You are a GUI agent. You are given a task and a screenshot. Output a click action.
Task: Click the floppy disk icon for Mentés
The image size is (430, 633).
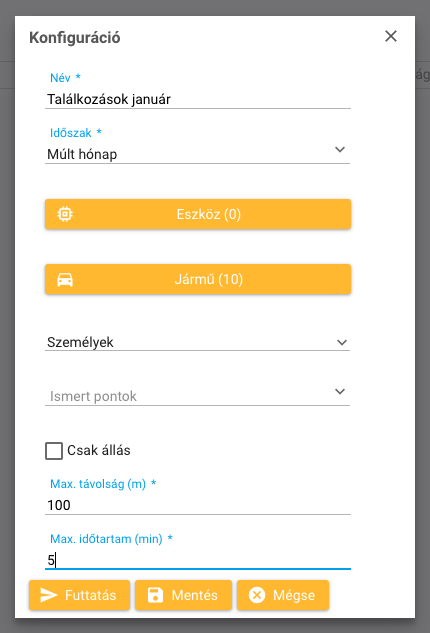click(x=155, y=595)
